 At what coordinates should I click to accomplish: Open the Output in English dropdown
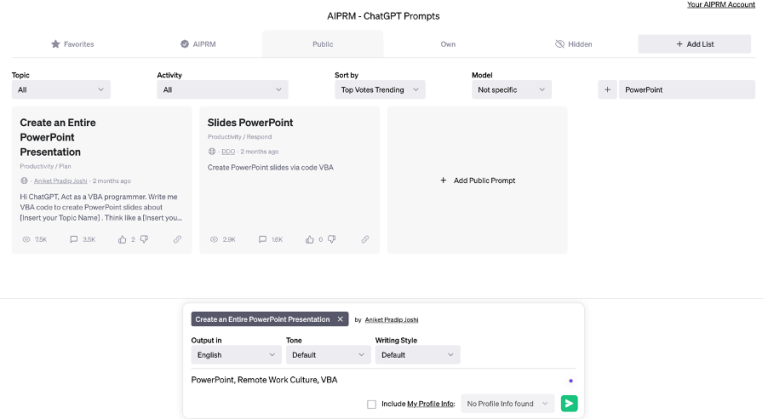(x=236, y=355)
